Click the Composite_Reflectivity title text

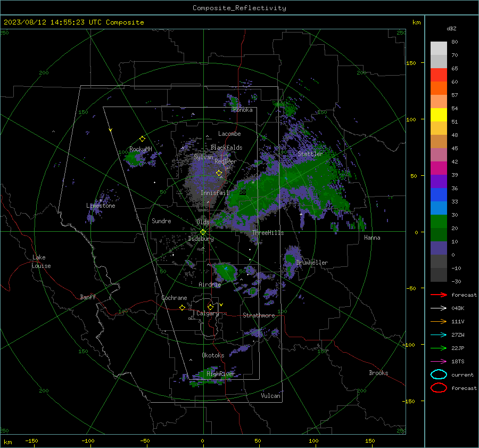pos(240,8)
